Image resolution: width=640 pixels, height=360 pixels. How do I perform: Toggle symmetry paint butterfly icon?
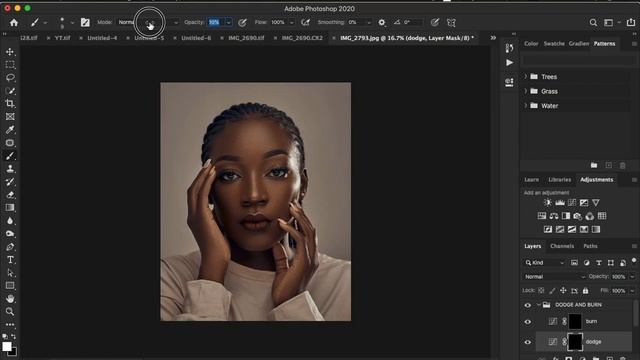[451, 22]
